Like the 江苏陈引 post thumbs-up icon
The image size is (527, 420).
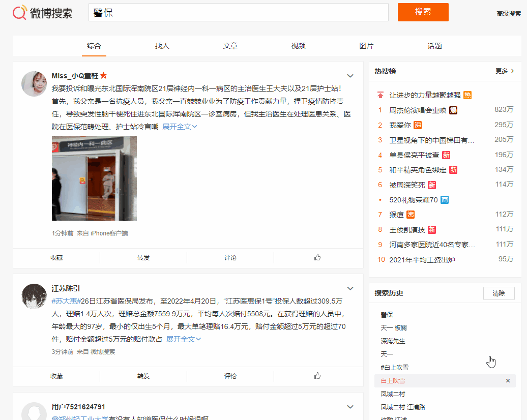click(x=317, y=376)
